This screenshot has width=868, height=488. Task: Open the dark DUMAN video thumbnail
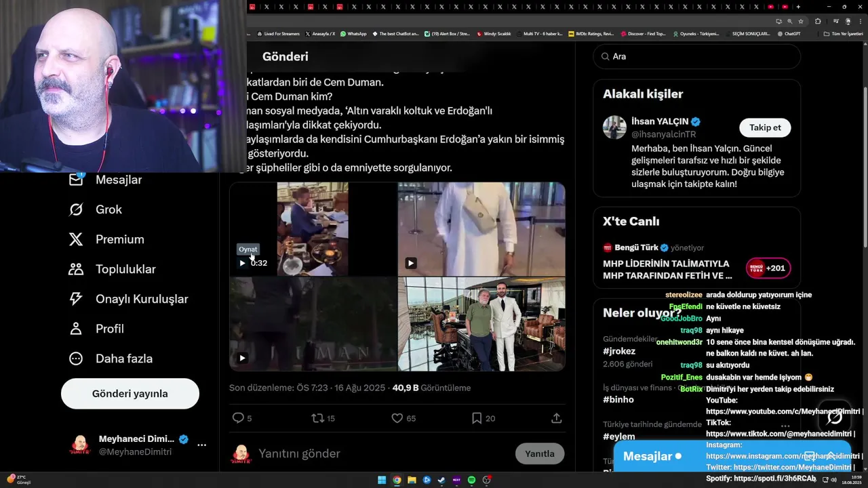click(313, 324)
